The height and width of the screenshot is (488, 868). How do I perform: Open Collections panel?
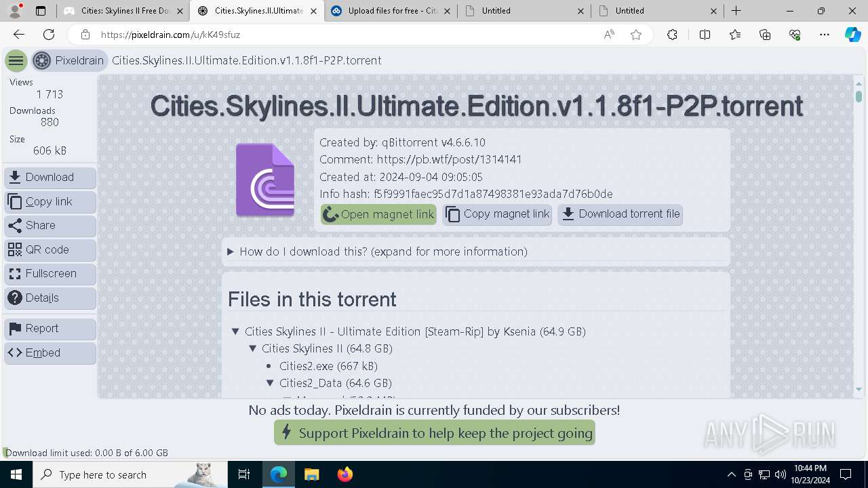(765, 35)
